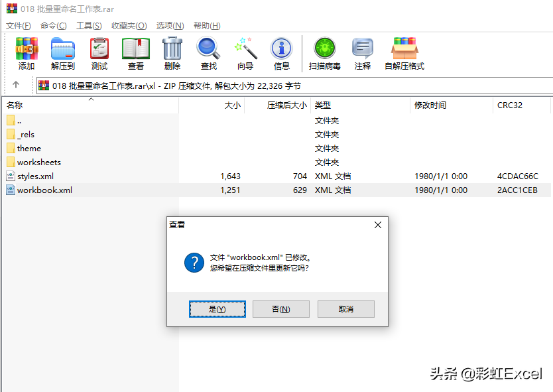
Task: Sort by the 压缩后大小 column header
Action: (278, 105)
